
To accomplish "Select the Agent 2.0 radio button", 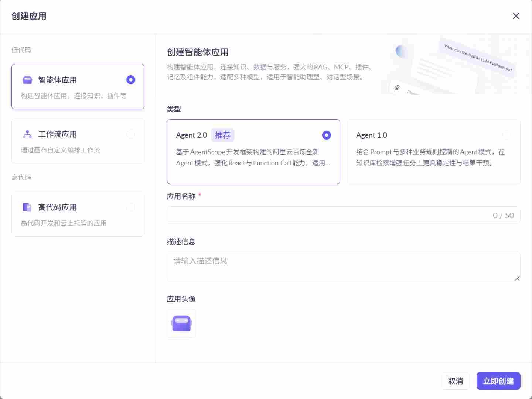I will pyautogui.click(x=327, y=135).
